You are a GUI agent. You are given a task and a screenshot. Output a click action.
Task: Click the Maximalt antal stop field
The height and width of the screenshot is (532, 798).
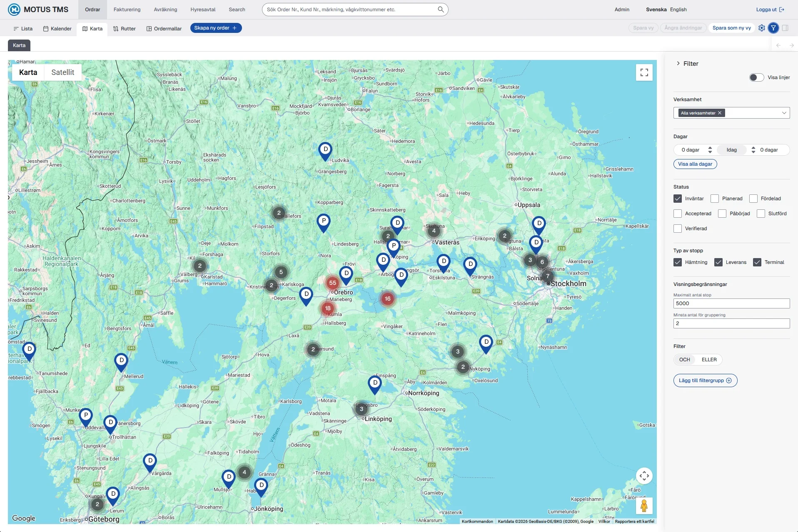(x=731, y=303)
